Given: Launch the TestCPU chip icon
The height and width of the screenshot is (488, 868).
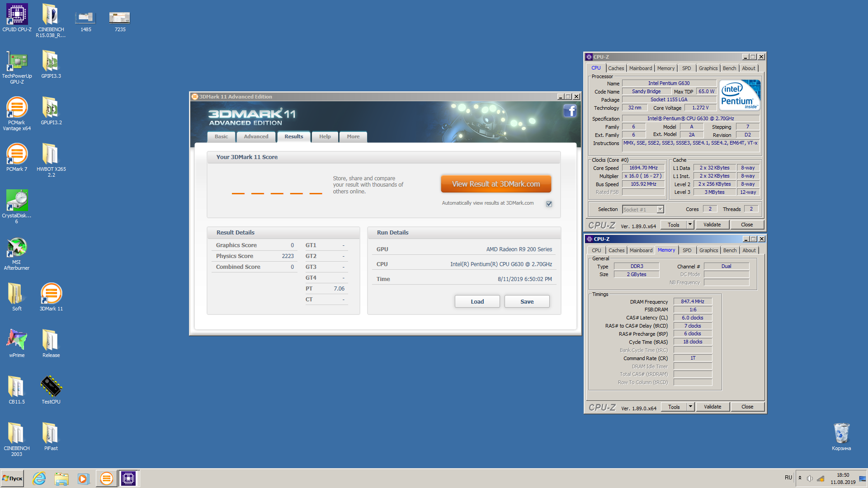Looking at the screenshot, I should pos(51,390).
